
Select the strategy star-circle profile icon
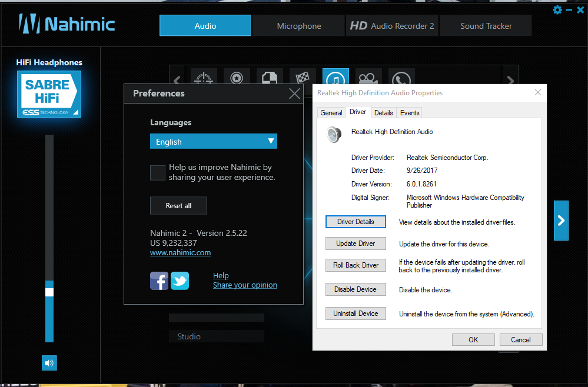click(x=237, y=76)
